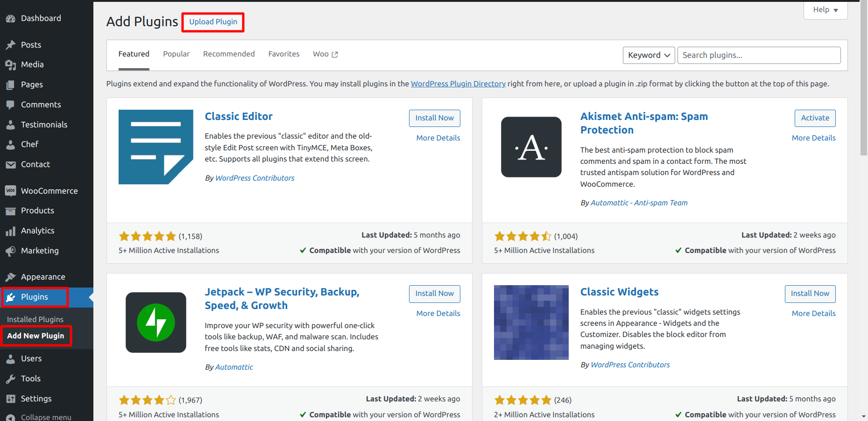868x421 pixels.
Task: Click the Appearance paintbrush icon
Action: coord(10,277)
